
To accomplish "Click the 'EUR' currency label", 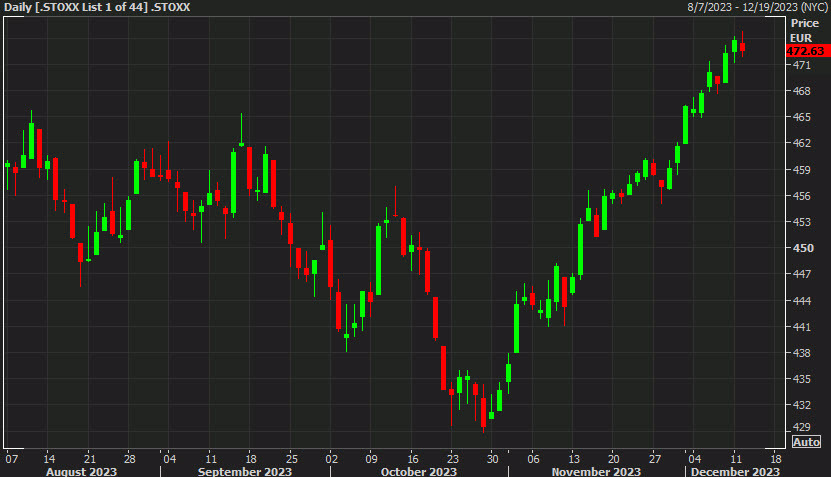I will pyautogui.click(x=801, y=38).
